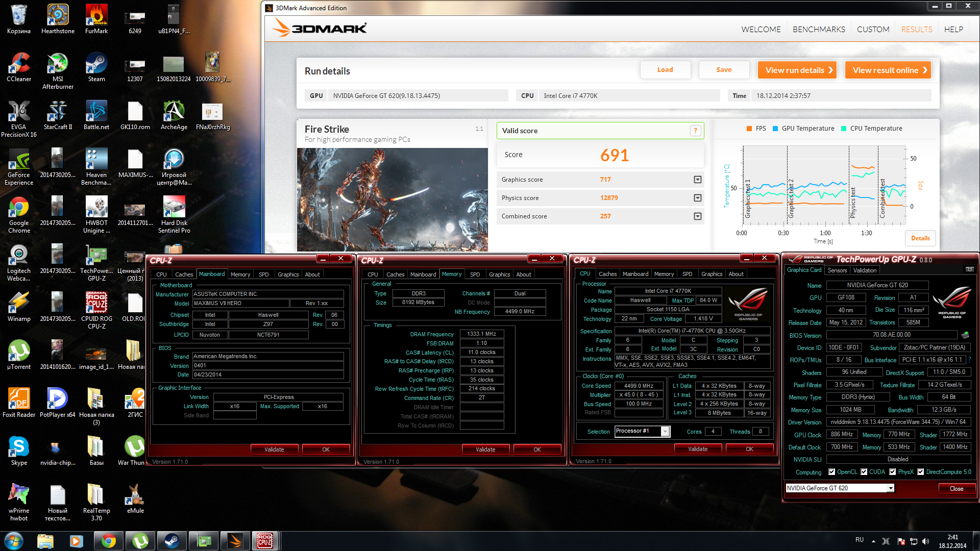This screenshot has height=551, width=980.
Task: Launch FurMark from the desktop
Action: click(x=96, y=19)
